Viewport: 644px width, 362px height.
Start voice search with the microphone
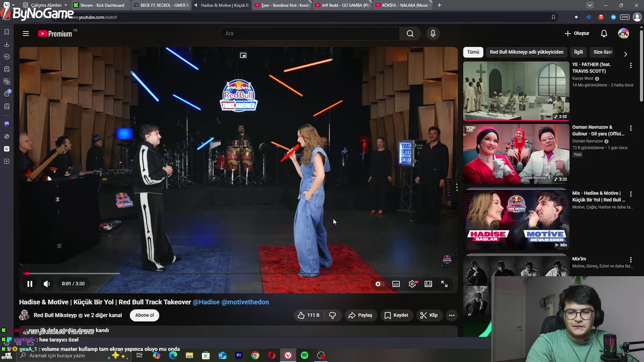(433, 34)
